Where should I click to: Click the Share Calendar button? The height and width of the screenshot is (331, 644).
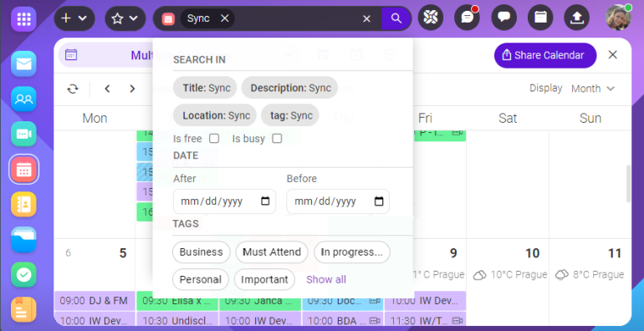pos(545,55)
